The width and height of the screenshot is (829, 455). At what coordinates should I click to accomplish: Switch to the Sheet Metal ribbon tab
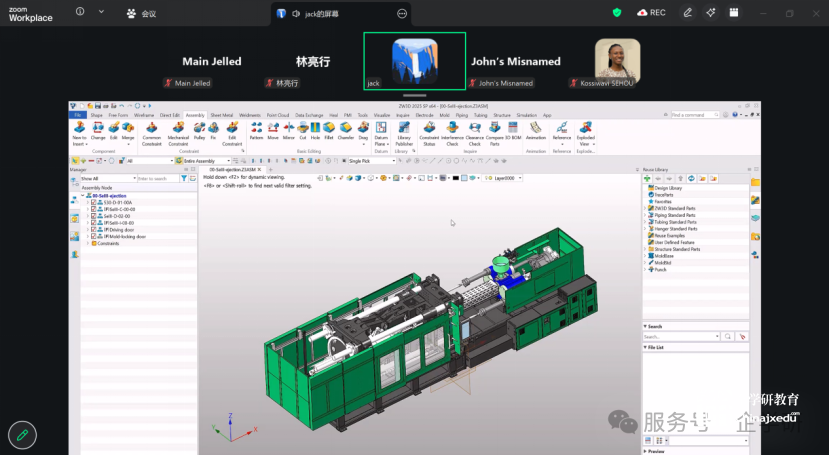point(222,115)
